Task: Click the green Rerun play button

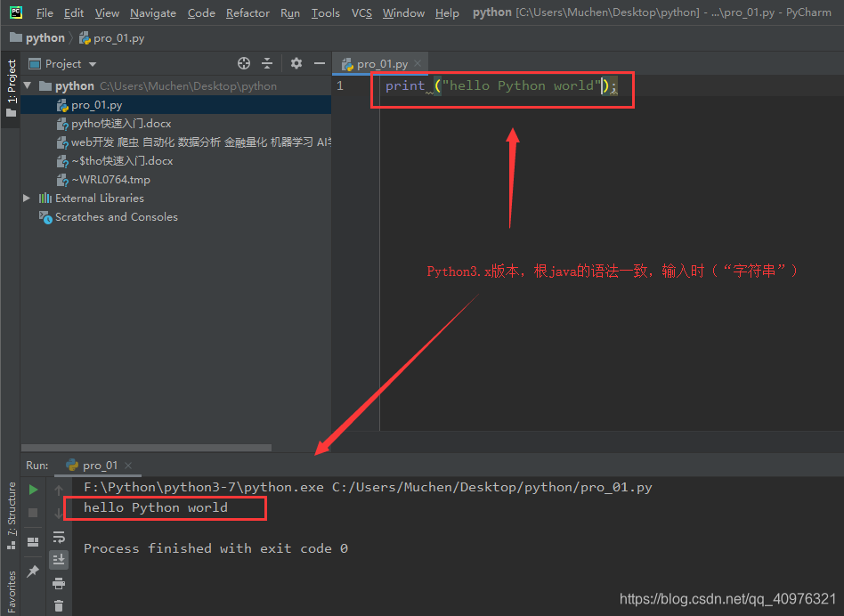Action: point(33,490)
